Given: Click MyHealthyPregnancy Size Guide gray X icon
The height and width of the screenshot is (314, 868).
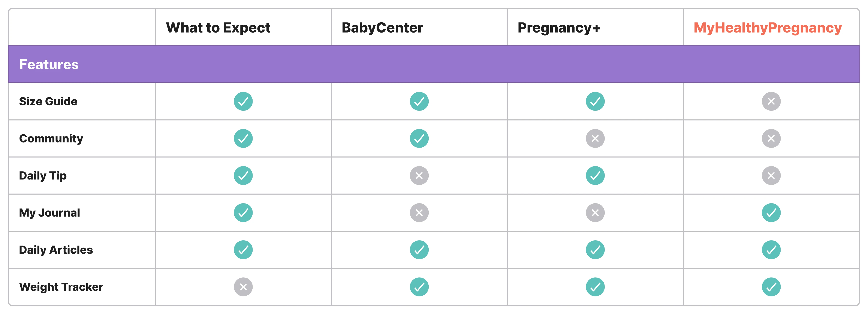Looking at the screenshot, I should click(x=771, y=101).
